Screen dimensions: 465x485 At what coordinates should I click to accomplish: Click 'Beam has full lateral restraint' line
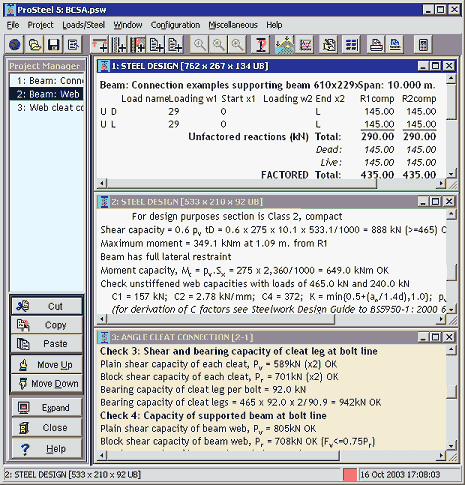(166, 257)
